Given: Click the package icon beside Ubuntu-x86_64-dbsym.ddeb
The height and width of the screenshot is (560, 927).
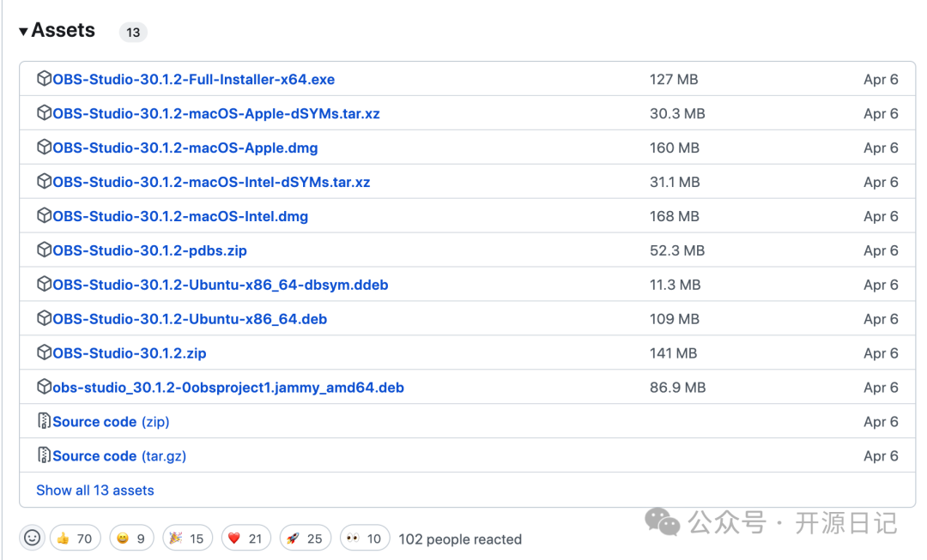Looking at the screenshot, I should (45, 284).
